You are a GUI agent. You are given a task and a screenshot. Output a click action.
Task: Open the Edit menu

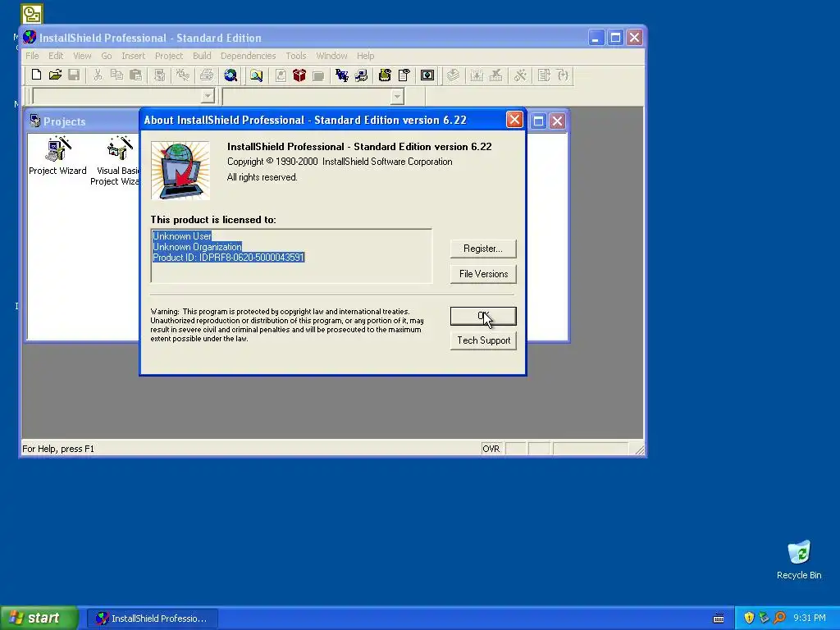(x=56, y=56)
